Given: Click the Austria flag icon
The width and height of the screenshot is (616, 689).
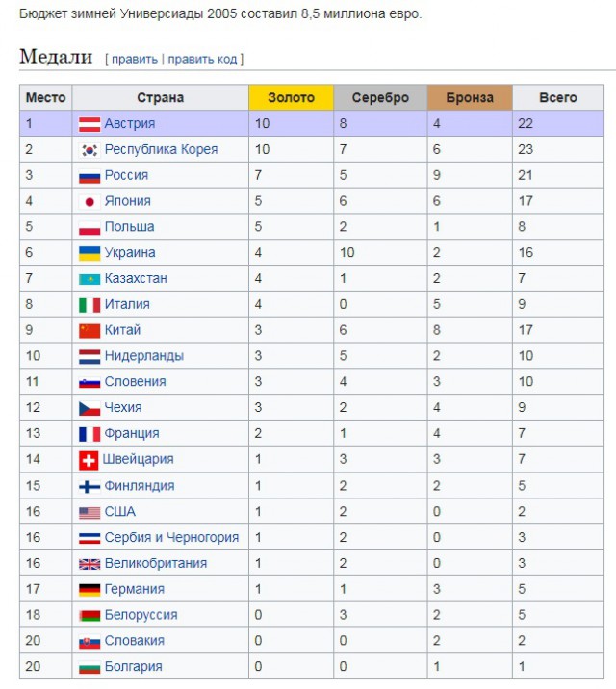Looking at the screenshot, I should tap(90, 124).
